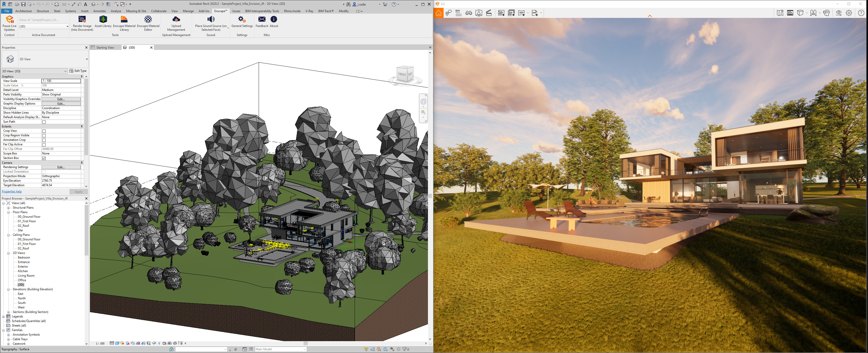Expand the Legends tree node
868x353 pixels.
click(x=4, y=316)
